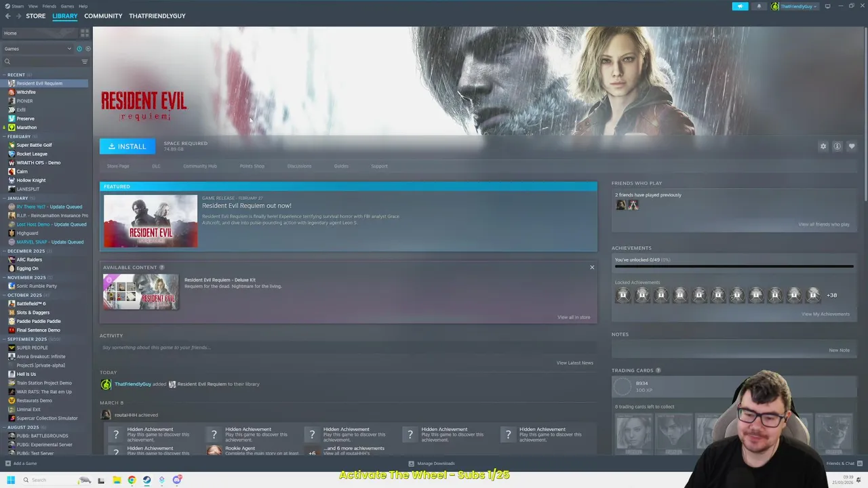Open Google Chrome from the taskbar
This screenshot has width=868, height=488.
pyautogui.click(x=132, y=480)
